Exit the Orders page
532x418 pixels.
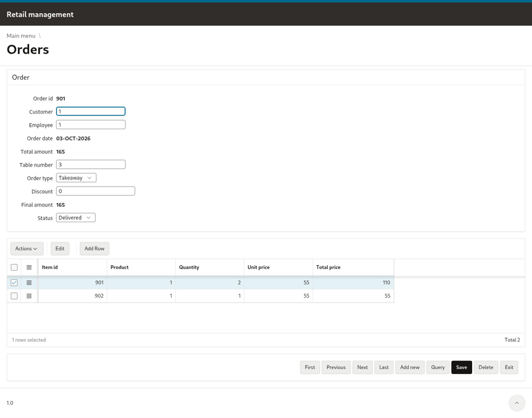[x=509, y=367]
